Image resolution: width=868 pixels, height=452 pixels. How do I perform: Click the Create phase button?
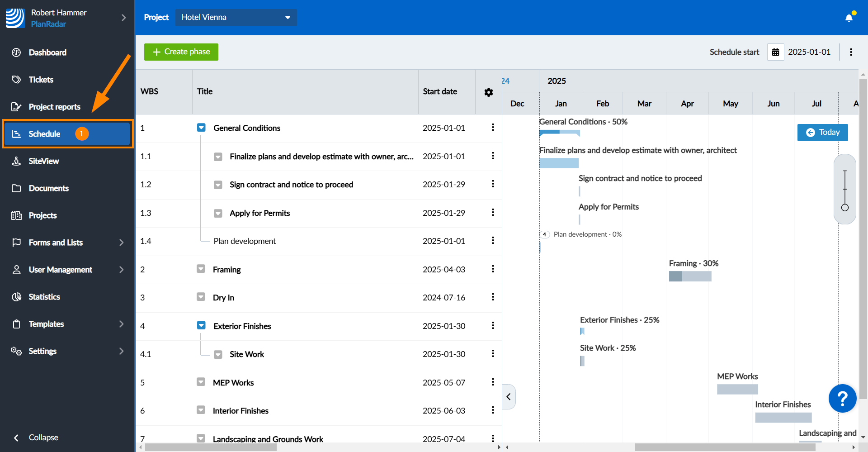pyautogui.click(x=181, y=52)
